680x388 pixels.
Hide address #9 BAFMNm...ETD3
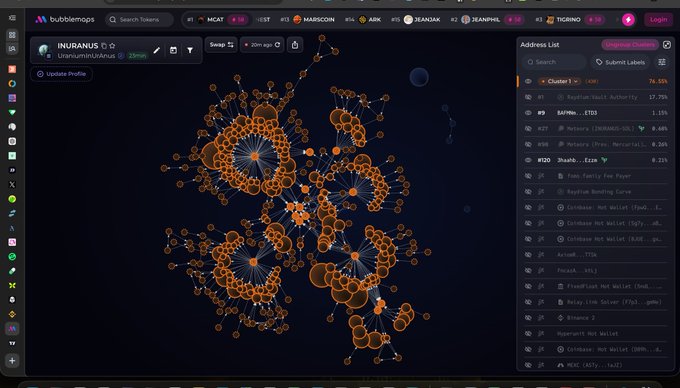tap(528, 113)
